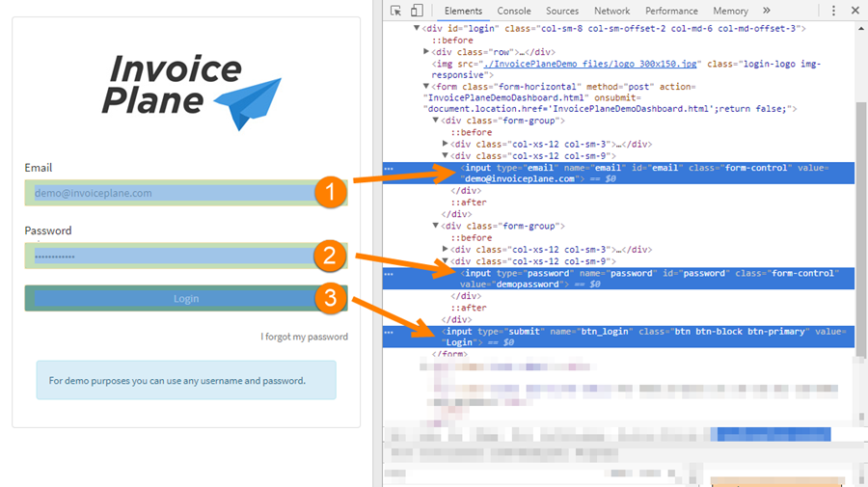Expand col-sm-3 div in password form-group
Viewport: 868px width, 487px height.
445,249
